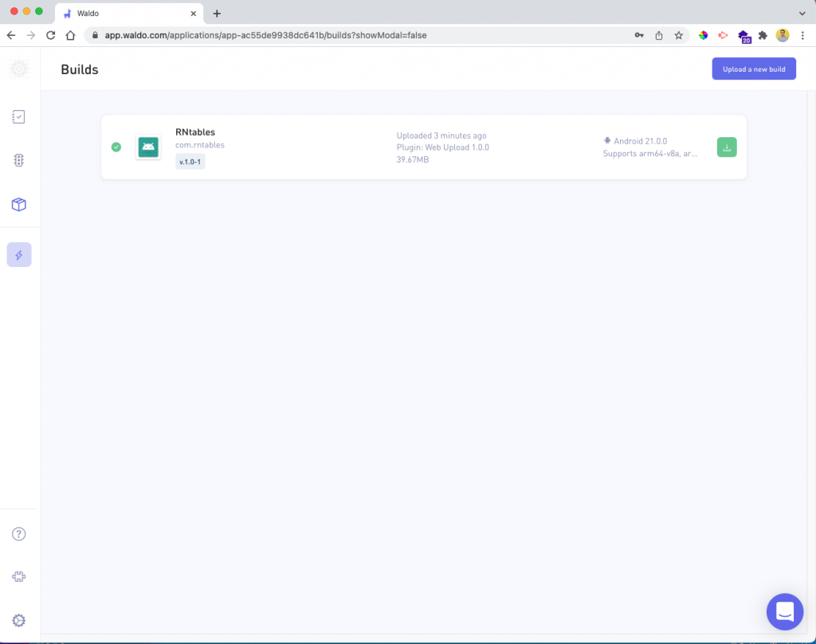
Task: Select the highlighted lightning bolt sidebar icon
Action: tap(18, 254)
